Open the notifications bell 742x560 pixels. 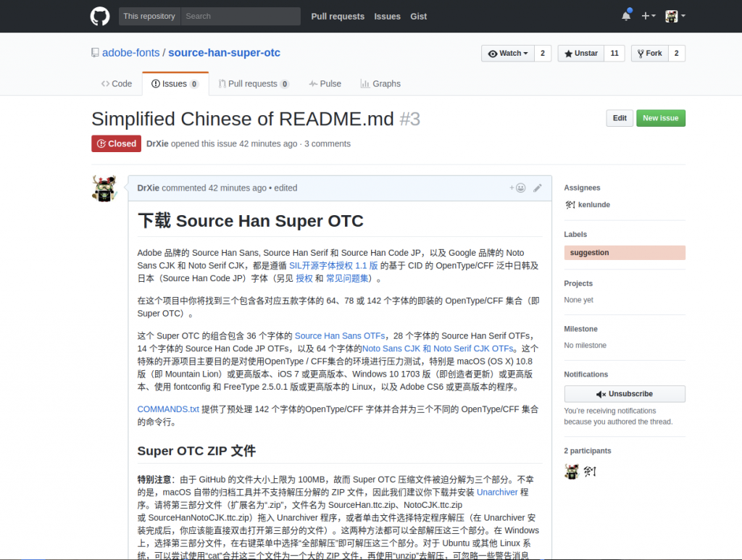tap(626, 16)
